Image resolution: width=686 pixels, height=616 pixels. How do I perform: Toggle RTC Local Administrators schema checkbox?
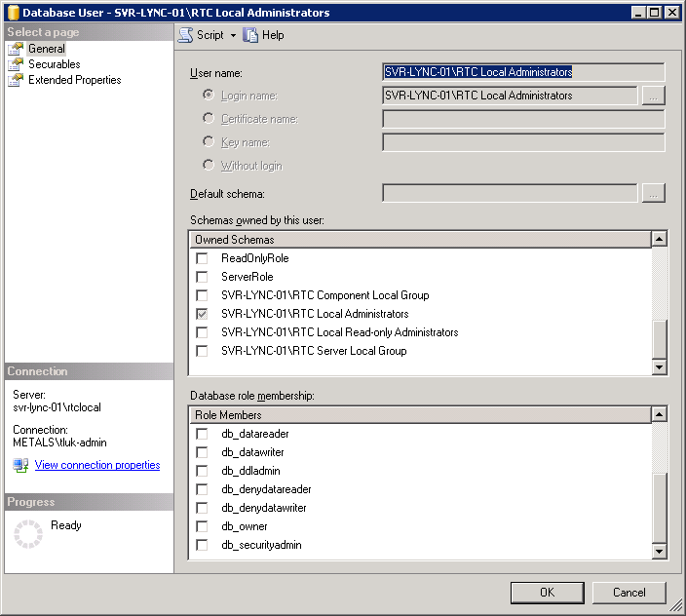[x=202, y=314]
